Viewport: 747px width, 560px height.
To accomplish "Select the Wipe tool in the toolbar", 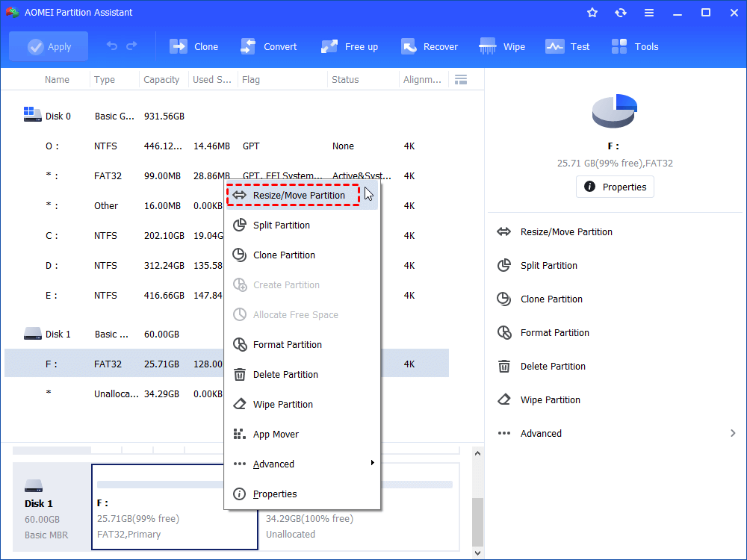I will point(502,46).
